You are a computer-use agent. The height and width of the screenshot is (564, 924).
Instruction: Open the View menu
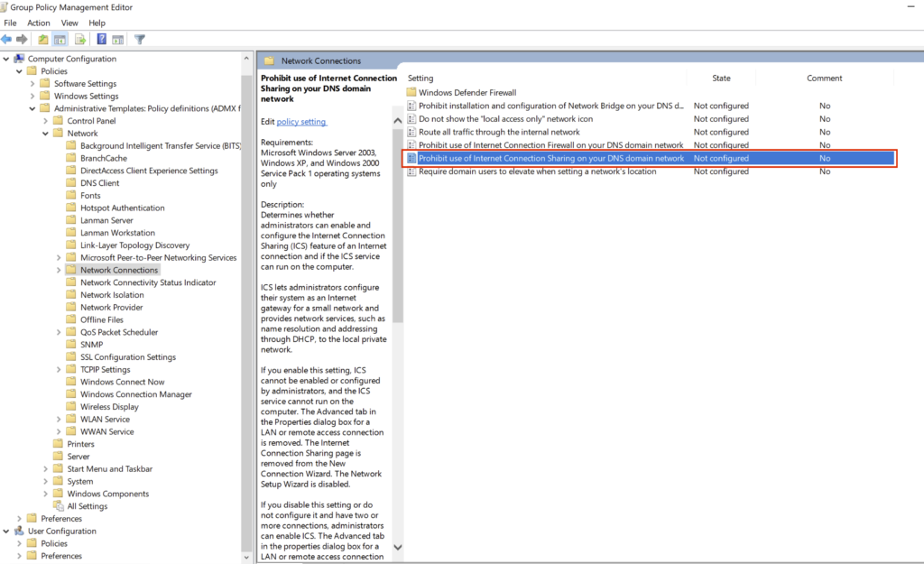coord(69,23)
